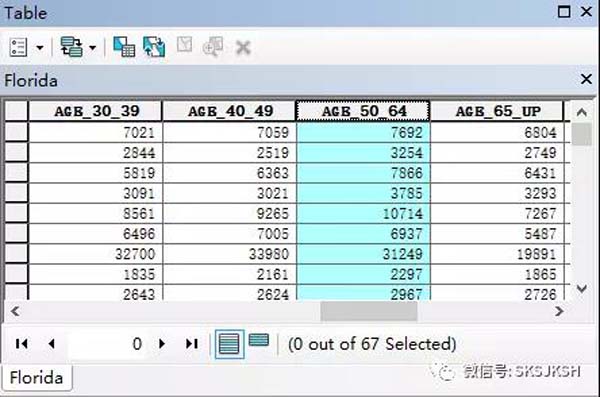Screen dimensions: 600x397
Task: Select the row containing 2844
Action: point(16,153)
